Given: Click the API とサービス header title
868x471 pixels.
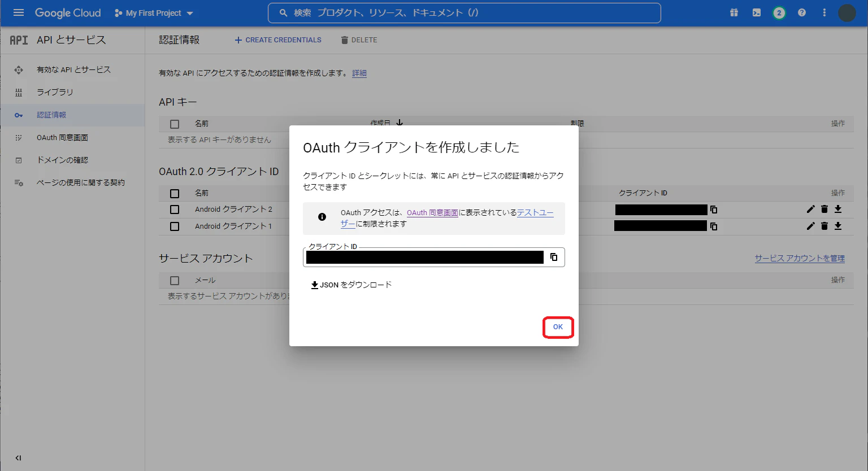Looking at the screenshot, I should tap(71, 40).
